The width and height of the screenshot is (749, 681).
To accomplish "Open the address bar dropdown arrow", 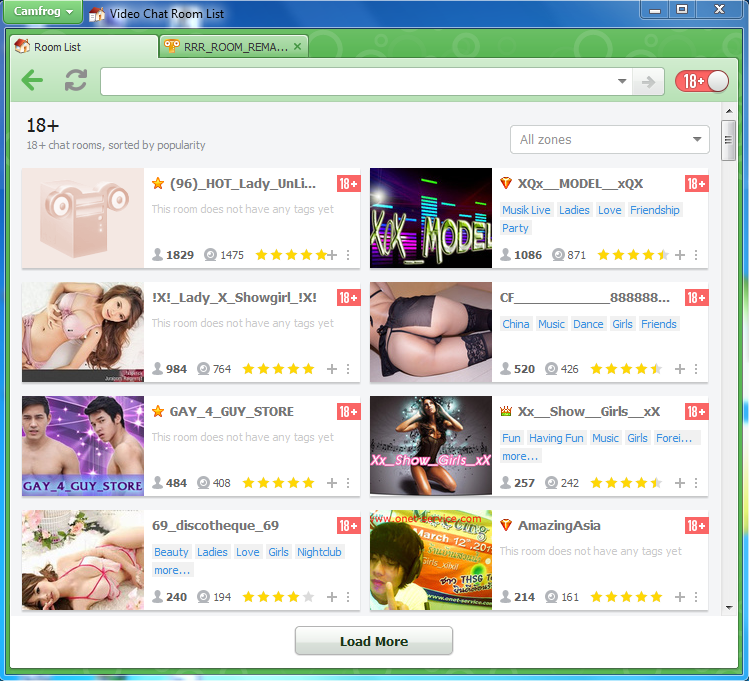I will (622, 81).
